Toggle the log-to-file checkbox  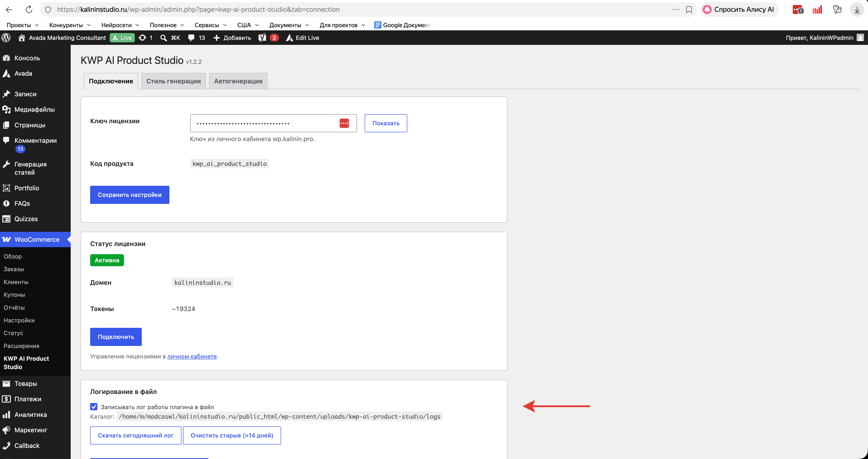point(94,407)
